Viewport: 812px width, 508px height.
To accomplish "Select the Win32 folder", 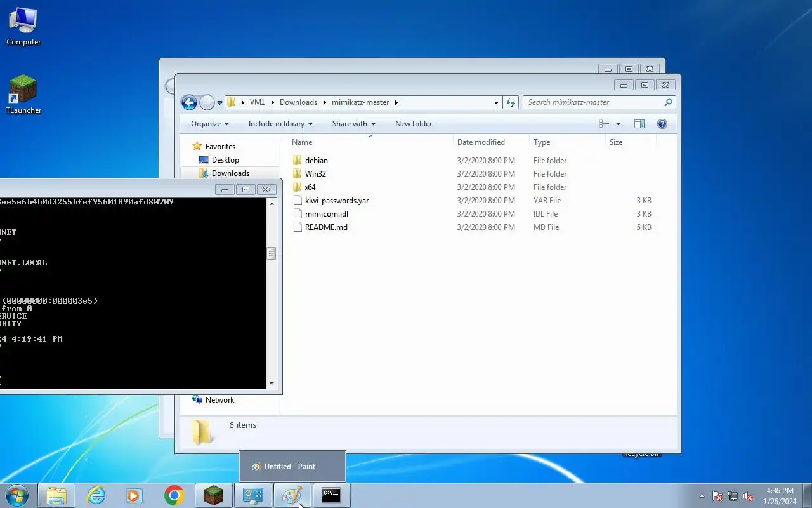I will click(x=315, y=174).
